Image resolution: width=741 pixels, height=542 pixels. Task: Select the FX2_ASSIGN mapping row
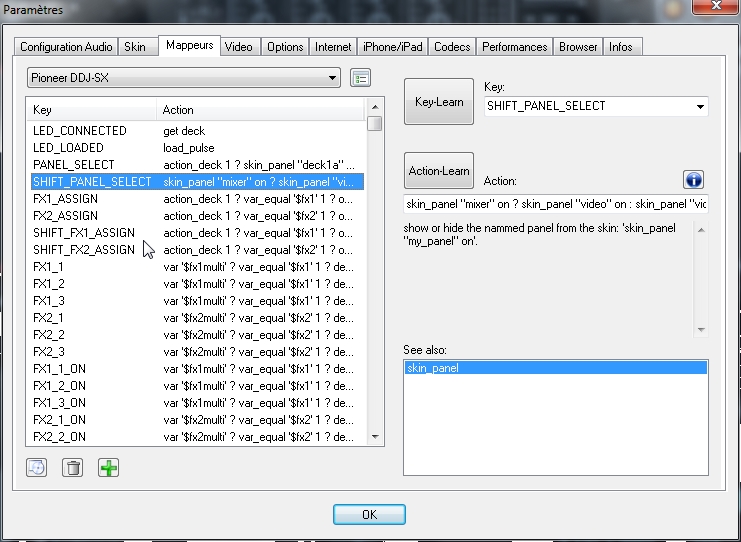pos(197,216)
